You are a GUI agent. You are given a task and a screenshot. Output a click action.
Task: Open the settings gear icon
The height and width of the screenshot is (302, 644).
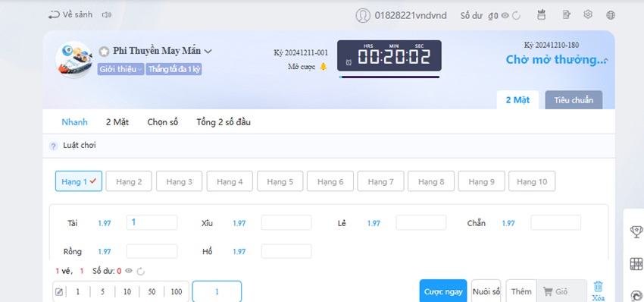coord(588,14)
